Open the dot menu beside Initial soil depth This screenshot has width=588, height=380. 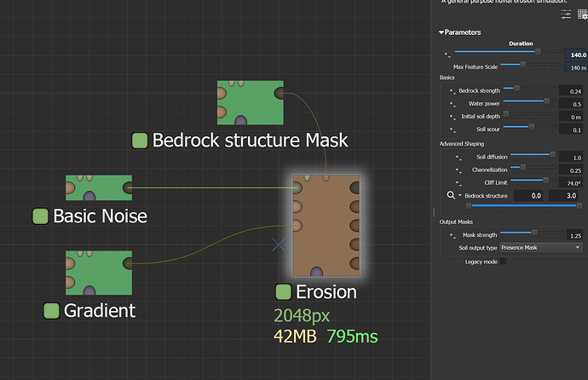[x=453, y=117]
